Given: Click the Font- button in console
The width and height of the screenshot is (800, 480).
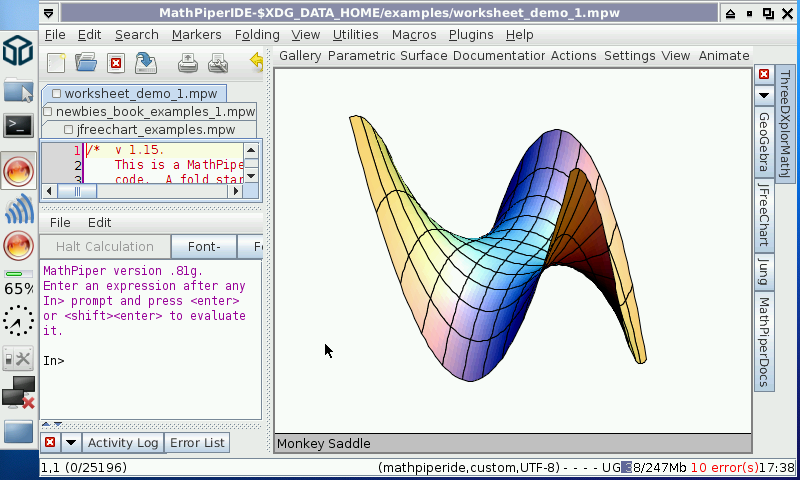Looking at the screenshot, I should point(203,247).
